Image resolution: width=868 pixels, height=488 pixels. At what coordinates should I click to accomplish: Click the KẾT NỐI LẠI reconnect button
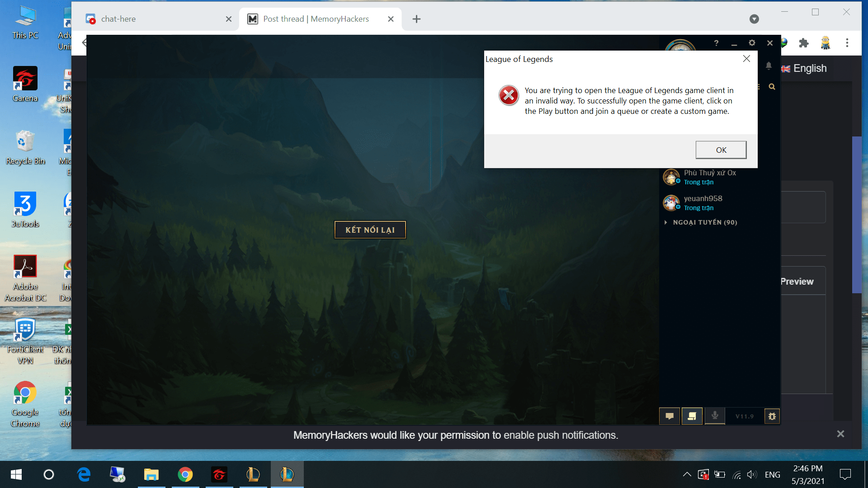370,230
